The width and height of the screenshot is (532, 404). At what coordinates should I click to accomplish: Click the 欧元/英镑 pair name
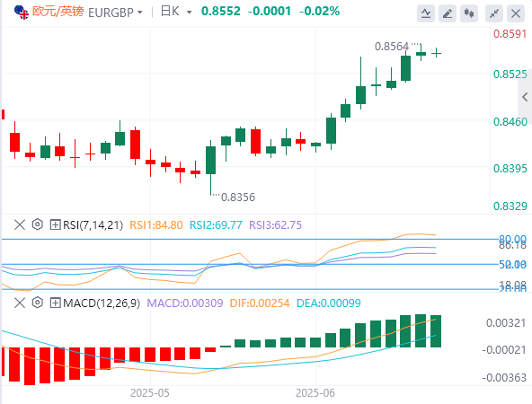(x=58, y=12)
